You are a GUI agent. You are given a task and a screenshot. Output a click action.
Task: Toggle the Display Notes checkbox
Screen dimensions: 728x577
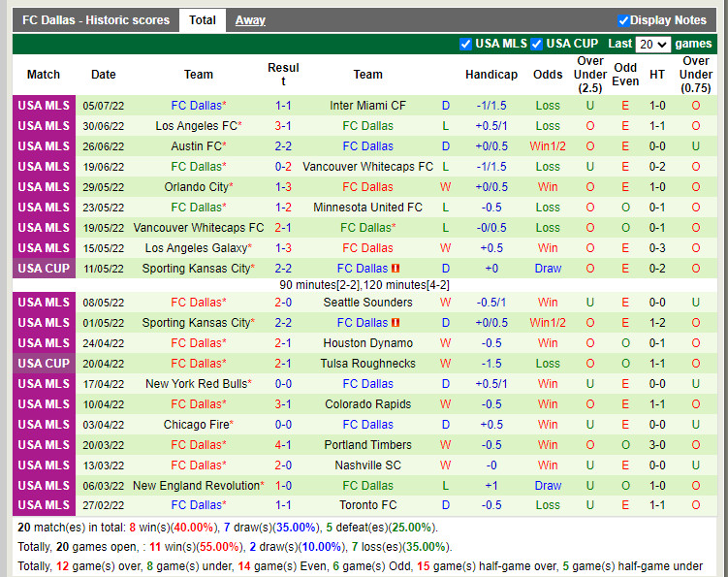624,20
